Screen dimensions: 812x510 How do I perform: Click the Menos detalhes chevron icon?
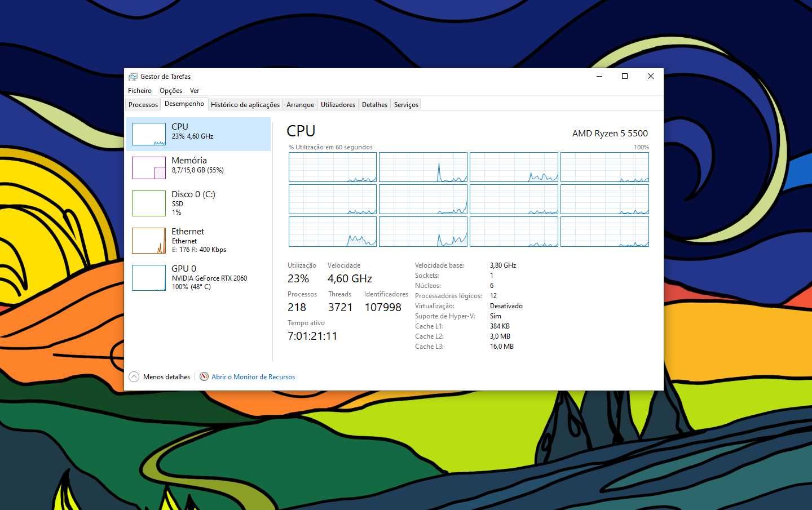coord(134,377)
